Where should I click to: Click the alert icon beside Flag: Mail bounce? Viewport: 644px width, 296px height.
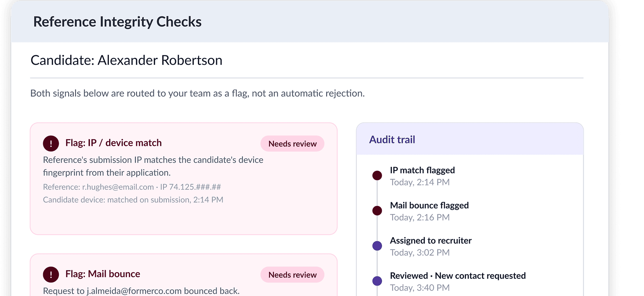pos(51,275)
